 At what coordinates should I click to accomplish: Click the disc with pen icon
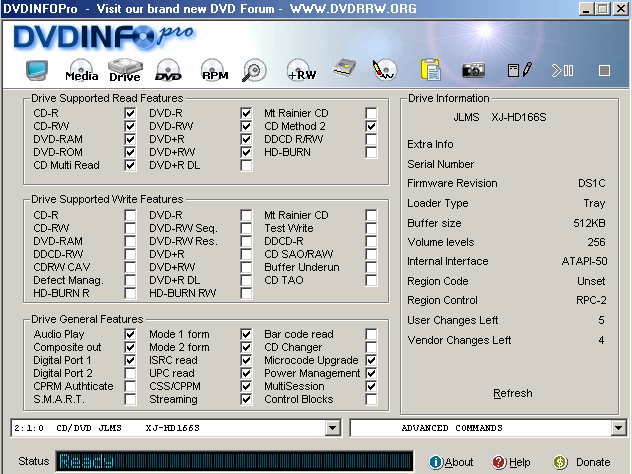coord(385,70)
